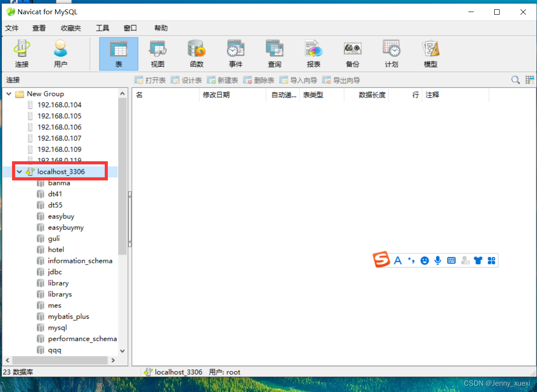Select the 192.168.0.105 connection
The width and height of the screenshot is (537, 392).
59,116
